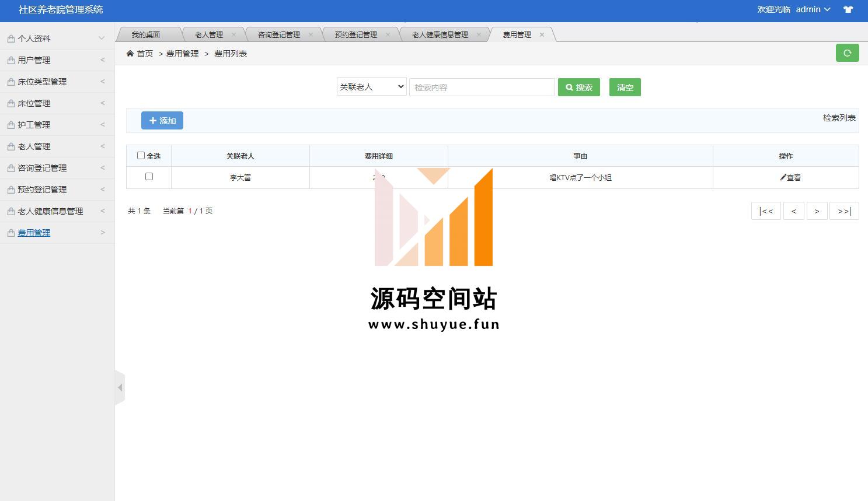The height and width of the screenshot is (501, 868).
Task: Click the 唱KTV点了一个小姐 reason cell
Action: pyautogui.click(x=580, y=177)
